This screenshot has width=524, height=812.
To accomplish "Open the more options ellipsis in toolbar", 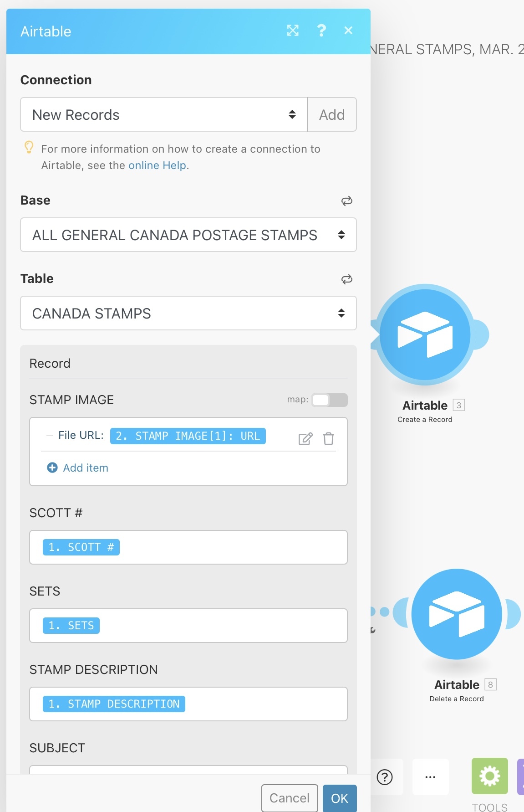I will tap(430, 777).
